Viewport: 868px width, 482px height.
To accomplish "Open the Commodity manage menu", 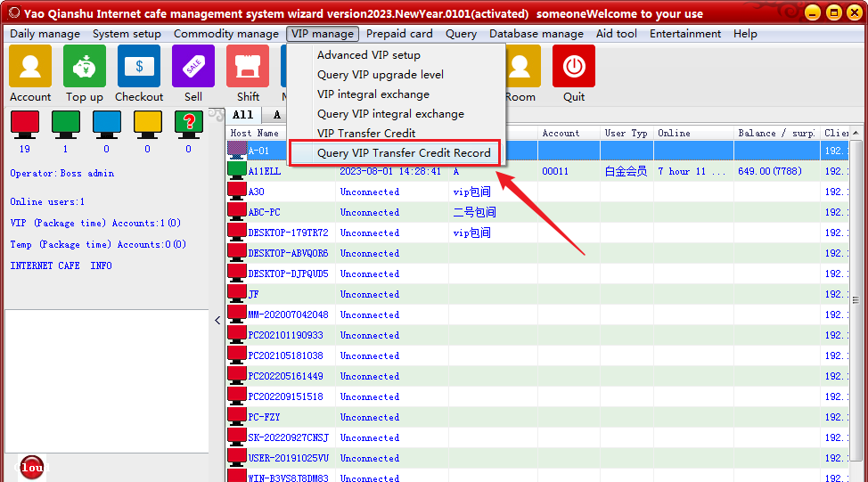I will [x=226, y=34].
